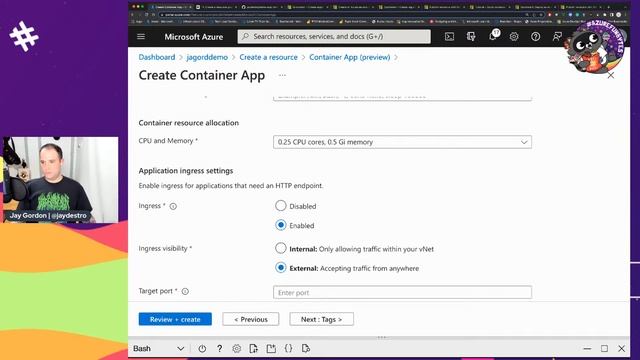Open the Cloud Shell editor braces icon
The width and height of the screenshot is (640, 360).
(x=288, y=348)
